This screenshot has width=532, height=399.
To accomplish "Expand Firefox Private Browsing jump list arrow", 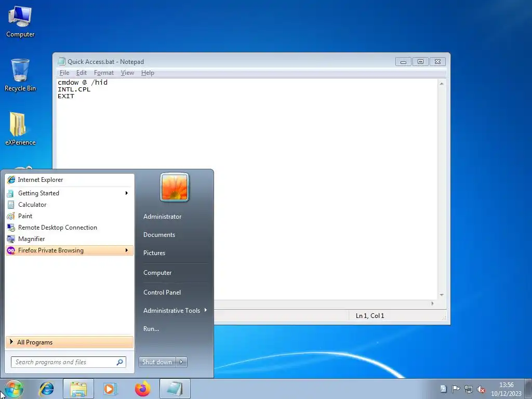I will click(127, 250).
